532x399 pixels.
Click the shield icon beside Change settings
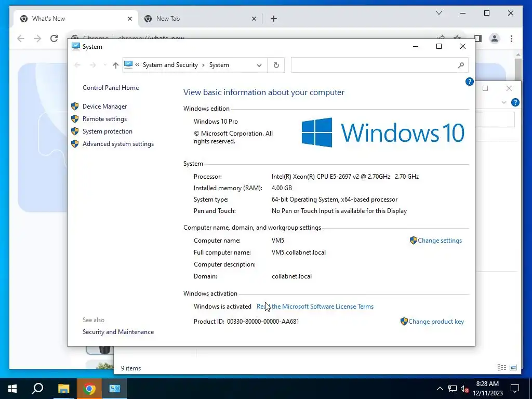point(413,241)
